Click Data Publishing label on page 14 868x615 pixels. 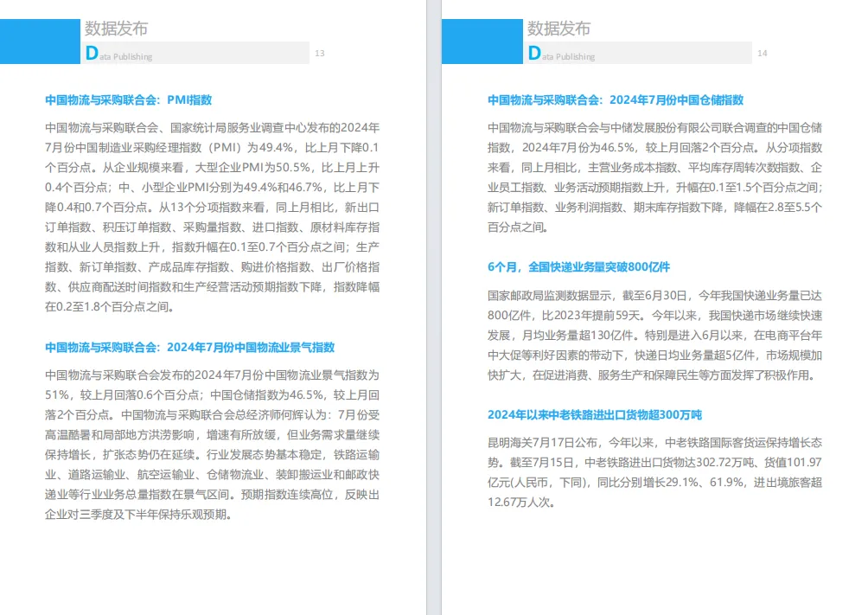[x=562, y=54]
